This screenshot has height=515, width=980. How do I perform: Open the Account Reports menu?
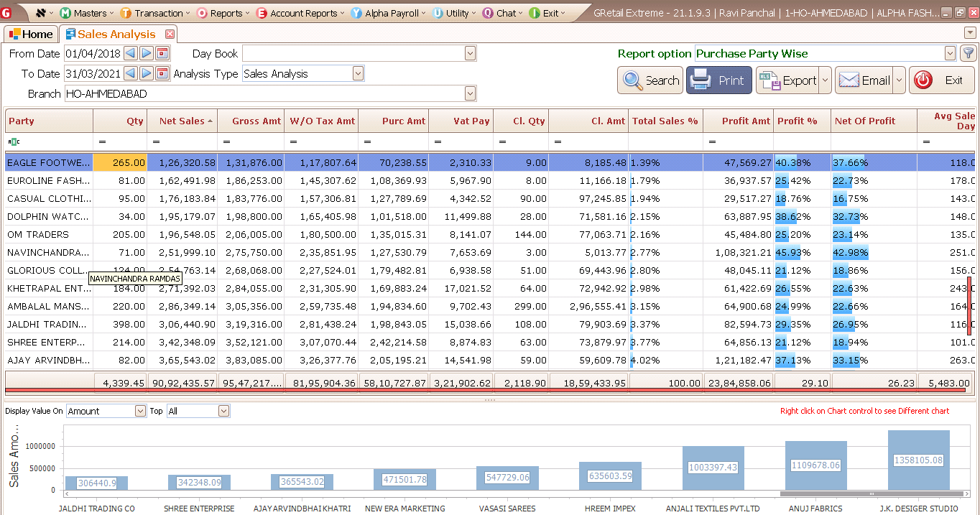300,13
